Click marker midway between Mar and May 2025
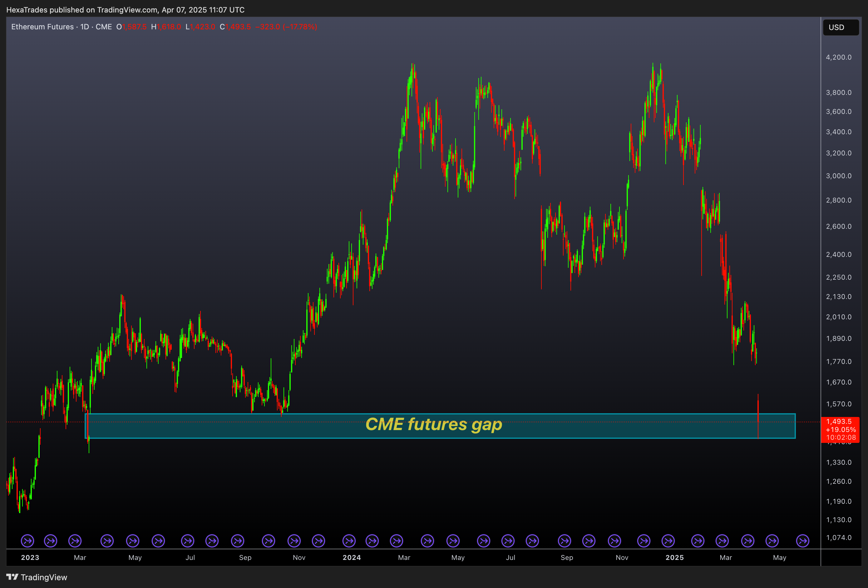This screenshot has width=868, height=588. point(748,541)
